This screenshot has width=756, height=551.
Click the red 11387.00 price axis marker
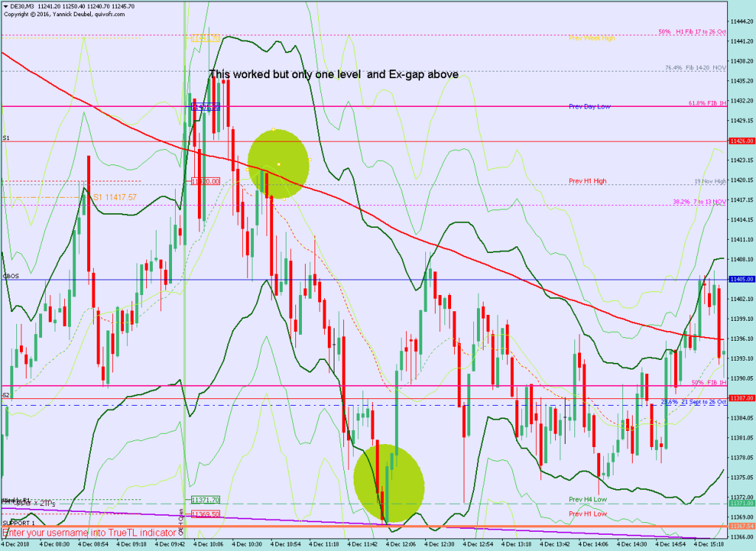740,398
